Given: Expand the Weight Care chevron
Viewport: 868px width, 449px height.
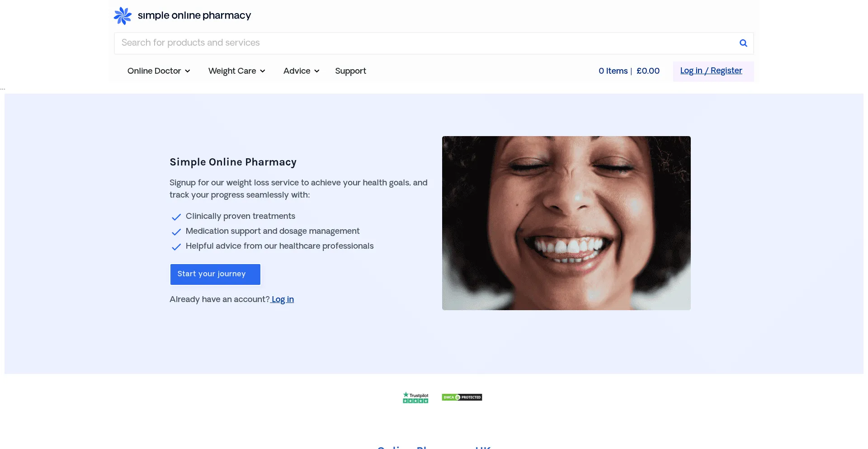Looking at the screenshot, I should coord(263,71).
